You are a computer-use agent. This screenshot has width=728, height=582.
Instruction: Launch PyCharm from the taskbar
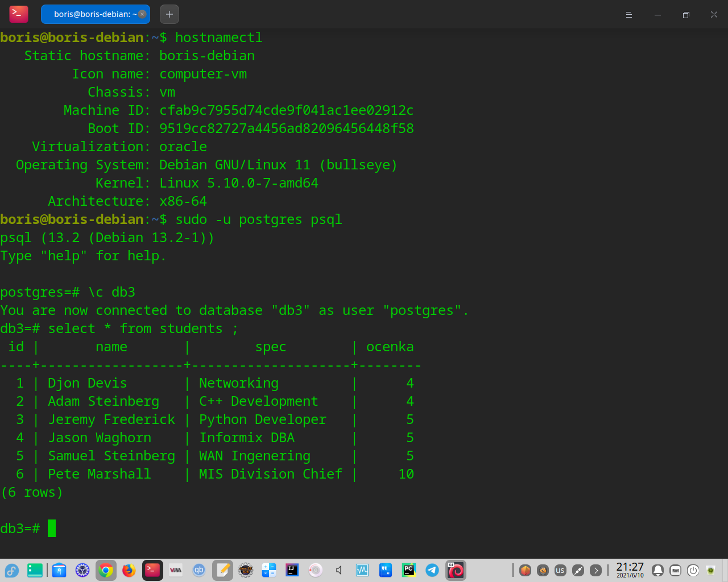[409, 570]
